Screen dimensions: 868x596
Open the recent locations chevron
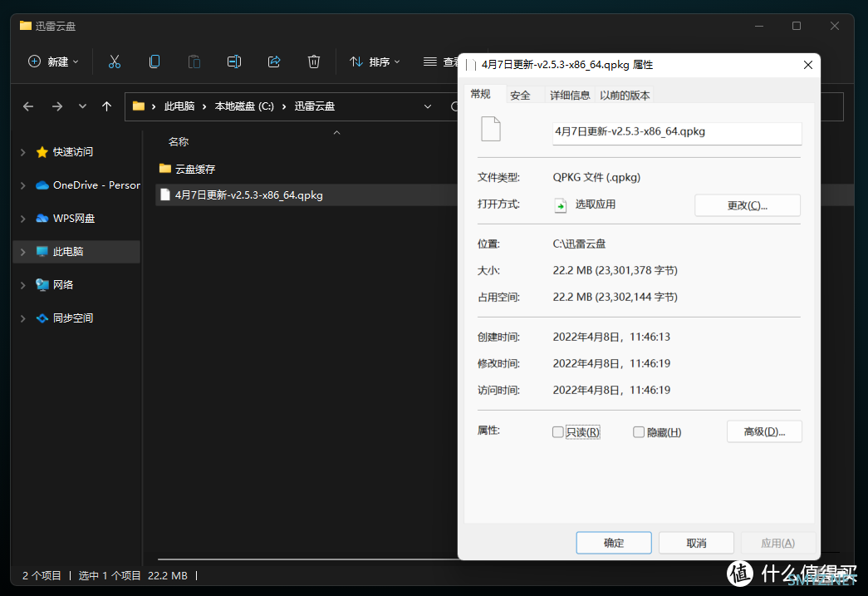pyautogui.click(x=82, y=106)
